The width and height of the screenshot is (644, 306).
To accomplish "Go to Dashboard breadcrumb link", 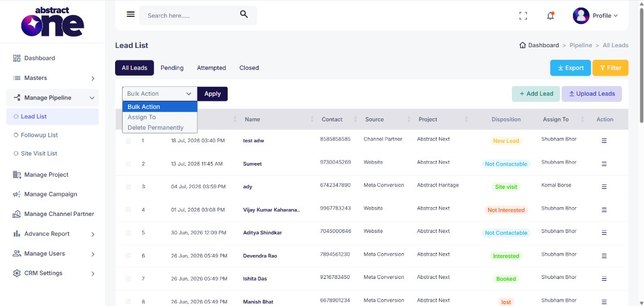I will pyautogui.click(x=543, y=45).
